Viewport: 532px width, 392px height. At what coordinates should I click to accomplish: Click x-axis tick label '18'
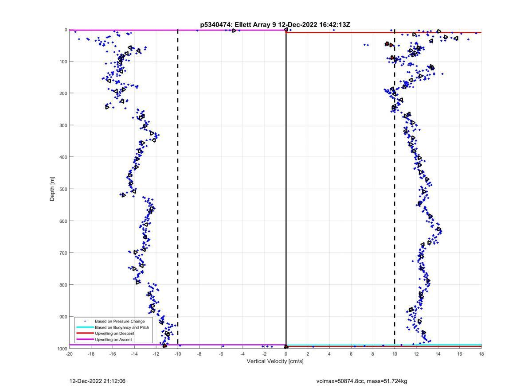coord(481,354)
